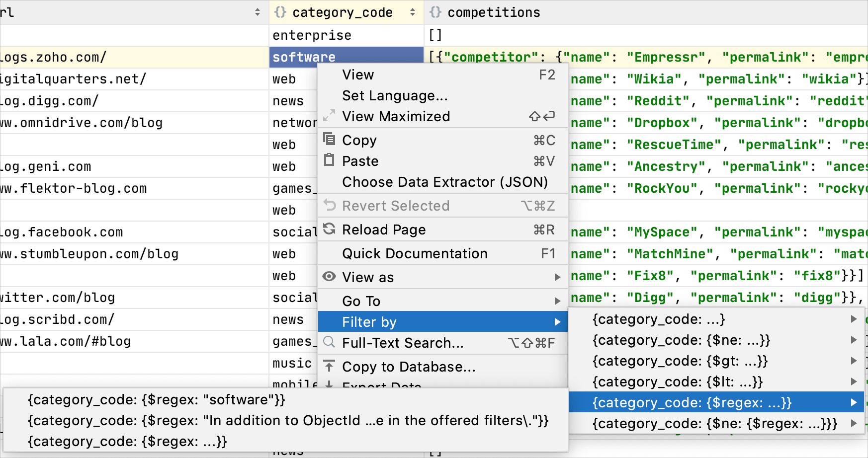Choose Data Extractor (JSON) option
Image resolution: width=868 pixels, height=458 pixels.
(x=445, y=182)
